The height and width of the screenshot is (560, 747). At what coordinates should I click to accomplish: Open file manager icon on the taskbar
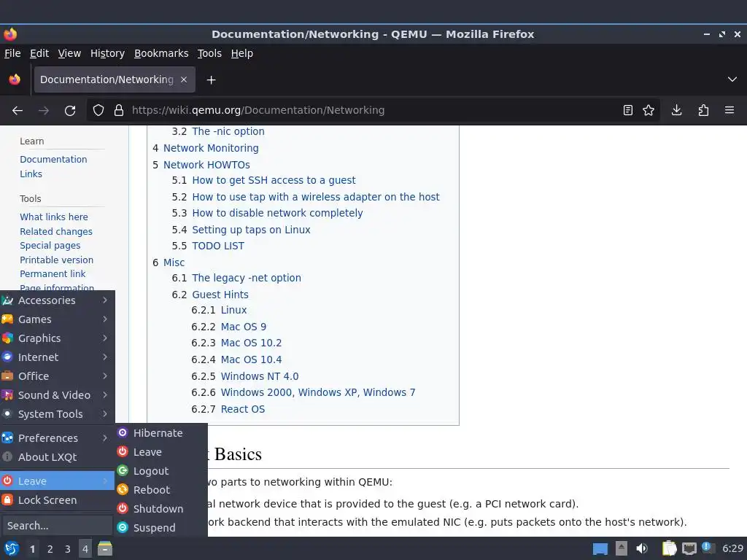105,549
